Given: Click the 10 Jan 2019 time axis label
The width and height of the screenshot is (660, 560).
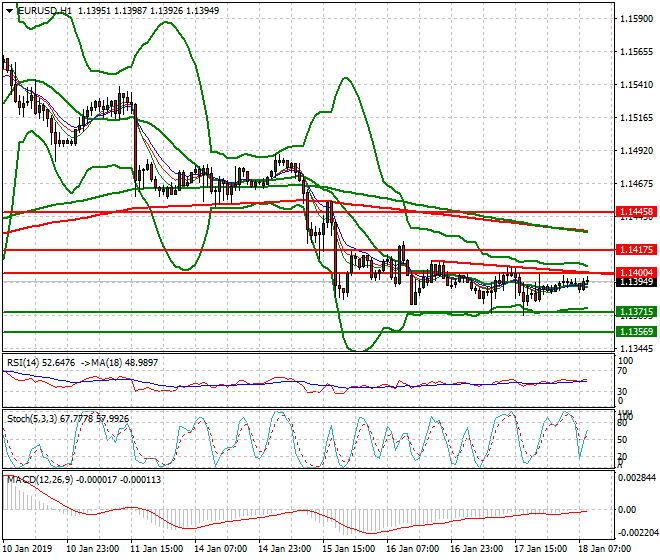Looking at the screenshot, I should click(27, 549).
